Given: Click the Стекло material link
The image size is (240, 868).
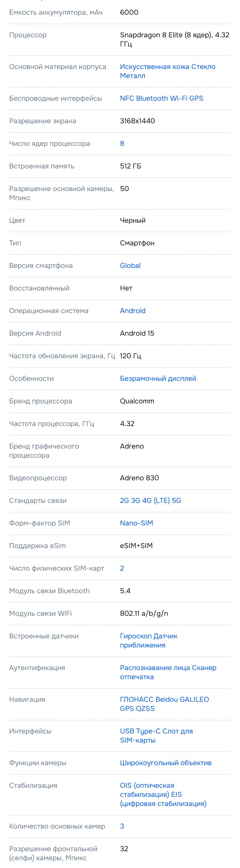Looking at the screenshot, I should pyautogui.click(x=203, y=67).
